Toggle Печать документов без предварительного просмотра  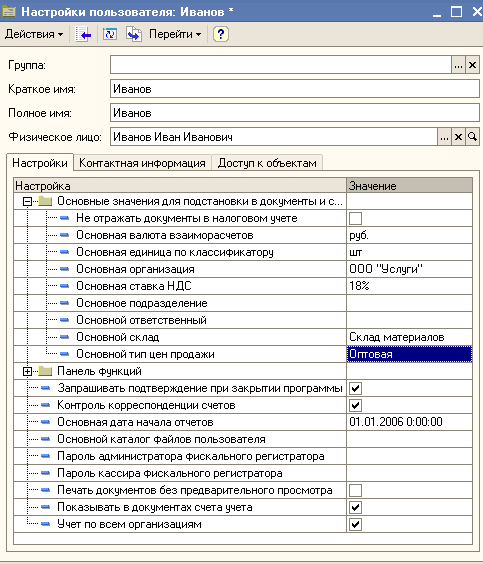pyautogui.click(x=355, y=490)
